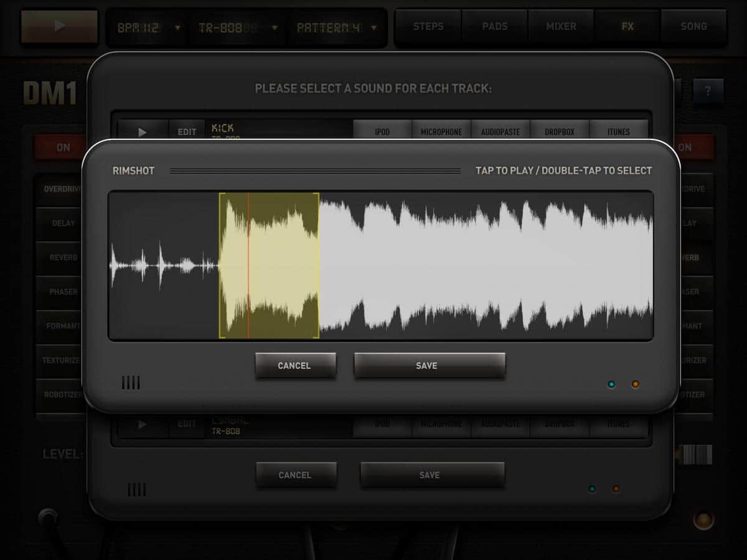Toggle the right red ON switch

click(x=693, y=147)
